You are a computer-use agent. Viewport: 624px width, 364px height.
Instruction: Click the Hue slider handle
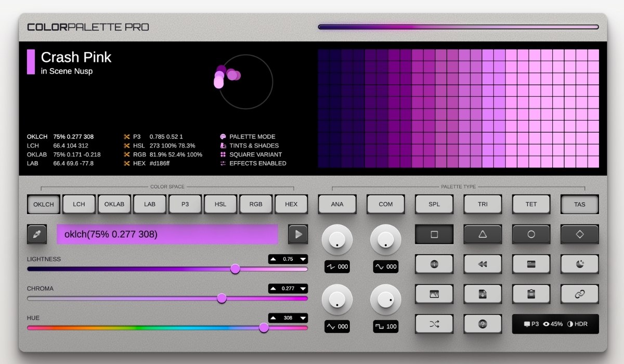pos(264,328)
